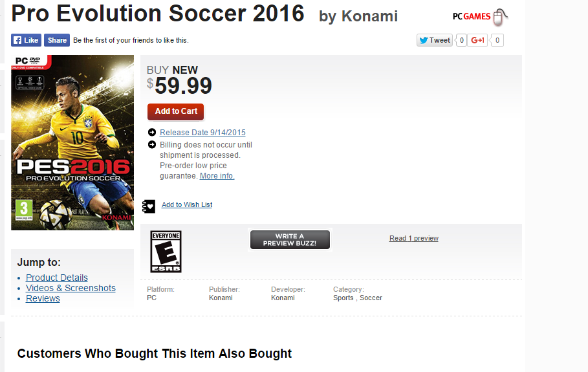Open the More info link
Image resolution: width=588 pixels, height=372 pixels.
click(x=217, y=176)
